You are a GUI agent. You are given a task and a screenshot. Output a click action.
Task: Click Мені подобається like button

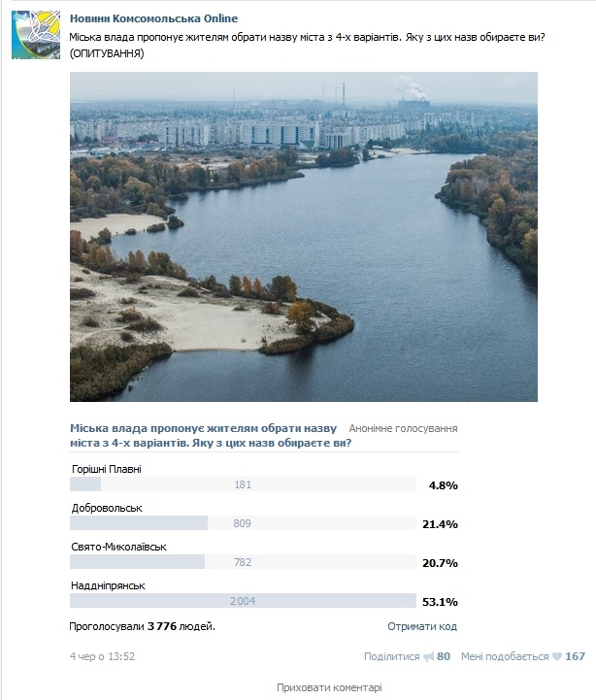505,656
